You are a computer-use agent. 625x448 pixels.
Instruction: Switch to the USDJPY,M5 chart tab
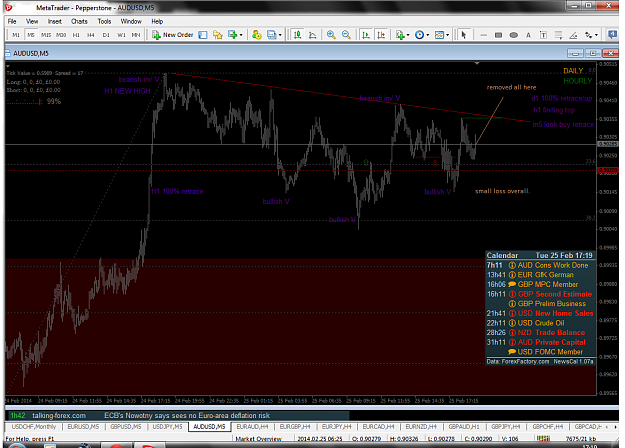tap(167, 427)
